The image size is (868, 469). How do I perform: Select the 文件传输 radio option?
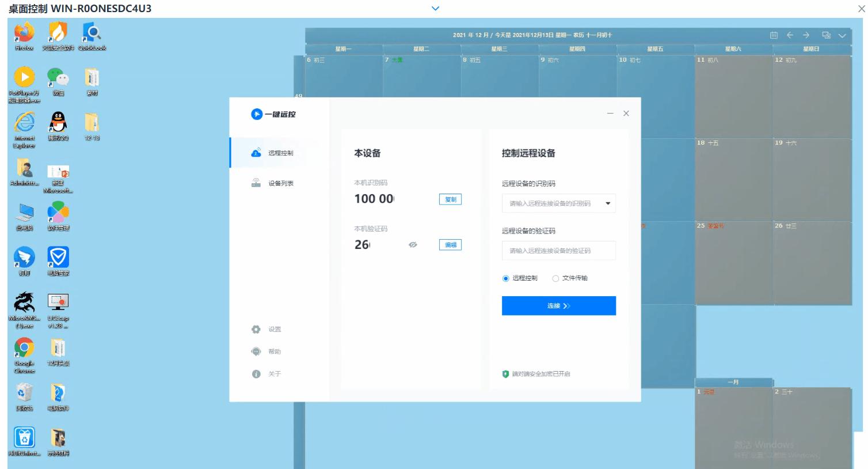click(570, 278)
